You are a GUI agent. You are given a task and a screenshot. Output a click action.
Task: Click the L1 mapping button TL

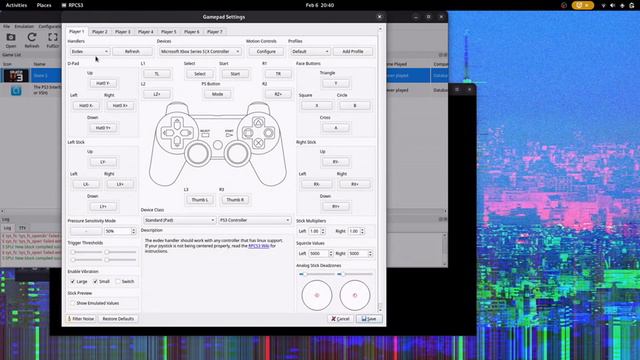(157, 74)
